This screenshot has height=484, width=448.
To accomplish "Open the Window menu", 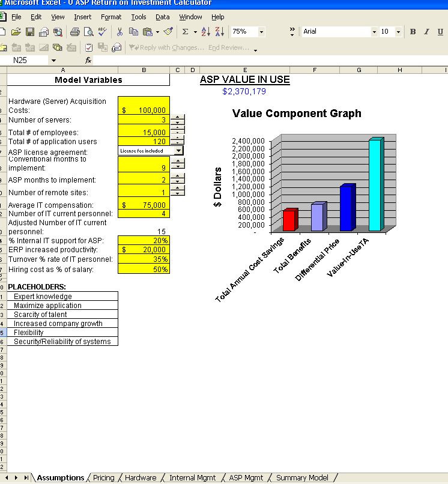I will 190,17.
